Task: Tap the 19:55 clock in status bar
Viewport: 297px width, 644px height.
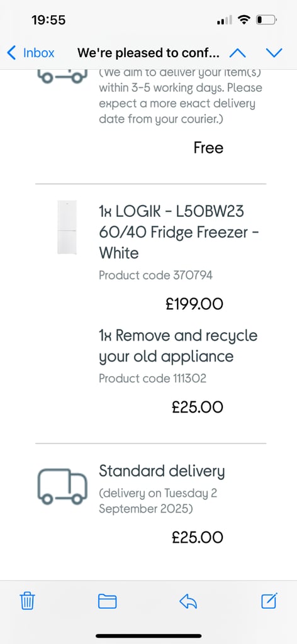Action: point(48,19)
